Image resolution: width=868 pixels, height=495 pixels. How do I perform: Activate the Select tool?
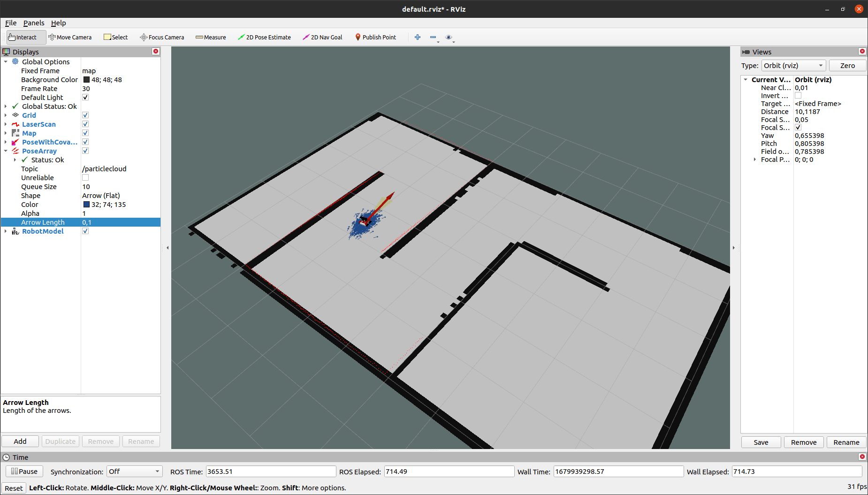click(115, 37)
